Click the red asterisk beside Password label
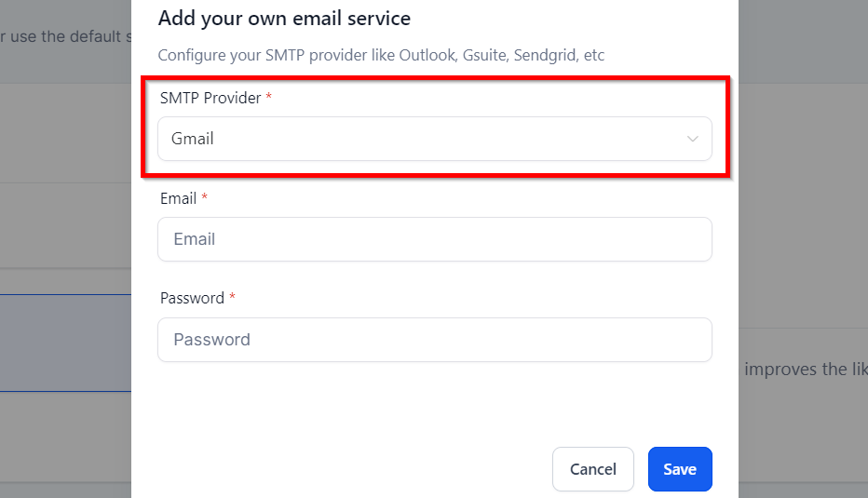The image size is (868, 498). click(232, 298)
